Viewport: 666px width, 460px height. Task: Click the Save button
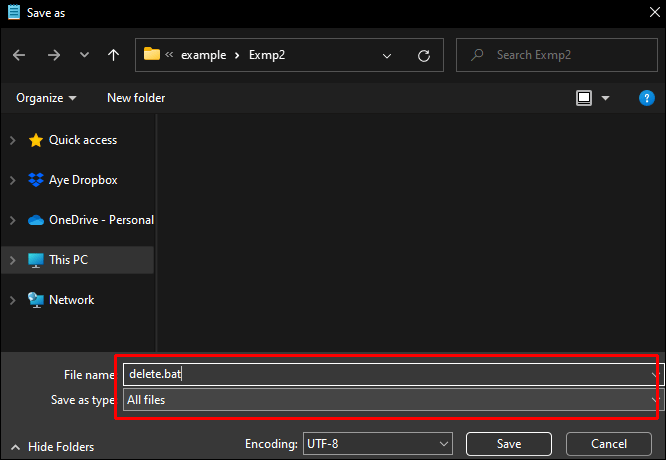pos(509,444)
